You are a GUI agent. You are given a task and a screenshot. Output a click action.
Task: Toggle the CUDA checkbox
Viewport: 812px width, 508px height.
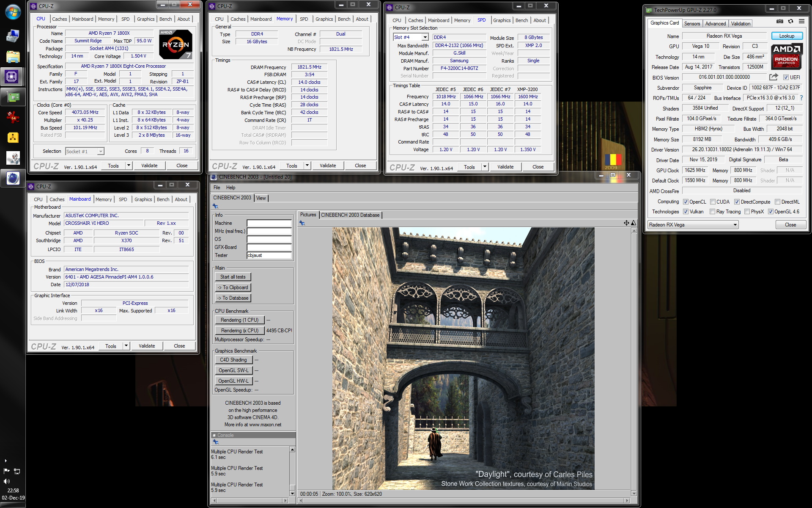713,202
